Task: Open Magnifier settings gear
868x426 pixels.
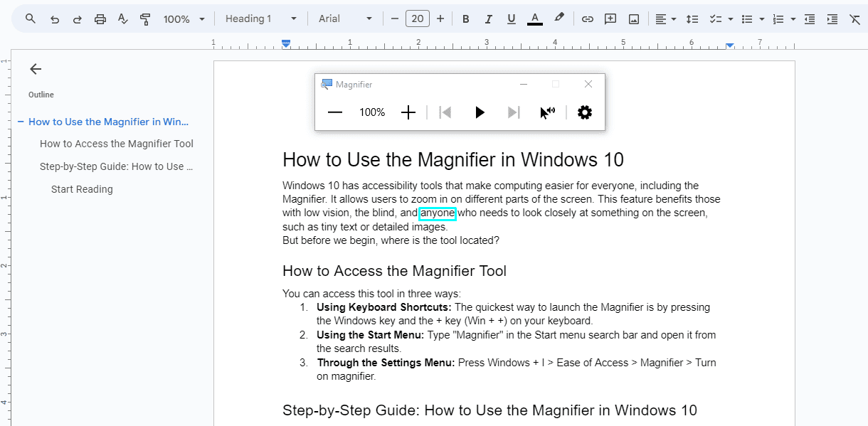Action: [584, 112]
